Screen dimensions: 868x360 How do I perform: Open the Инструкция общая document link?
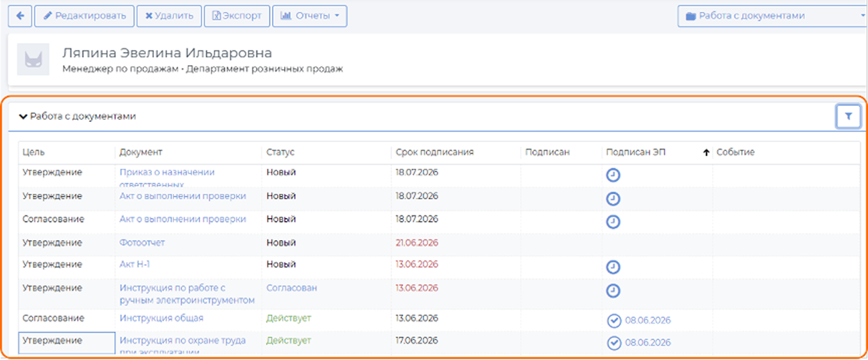(161, 318)
